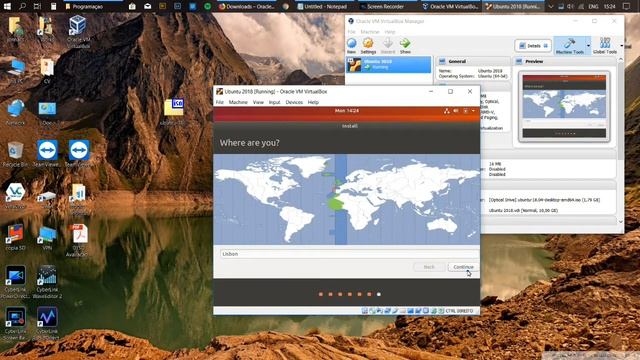
Task: Open Settings in VirtualBox Manager toolbar
Action: point(368,46)
